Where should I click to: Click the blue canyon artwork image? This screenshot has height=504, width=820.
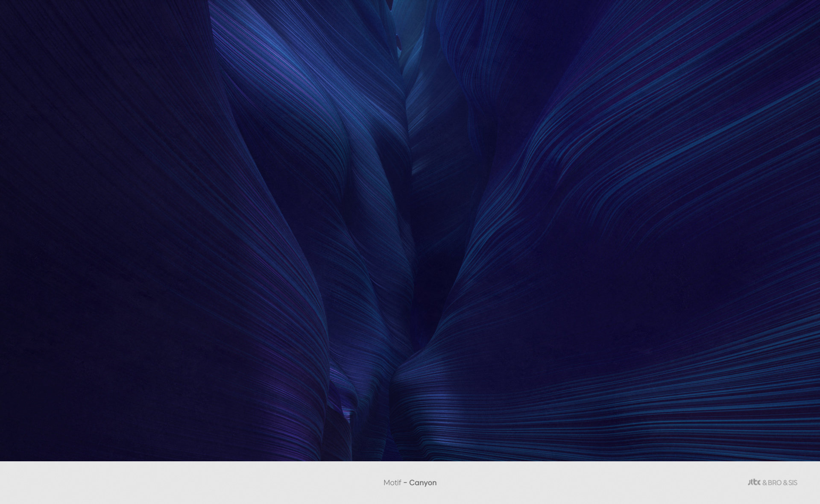pos(410,231)
